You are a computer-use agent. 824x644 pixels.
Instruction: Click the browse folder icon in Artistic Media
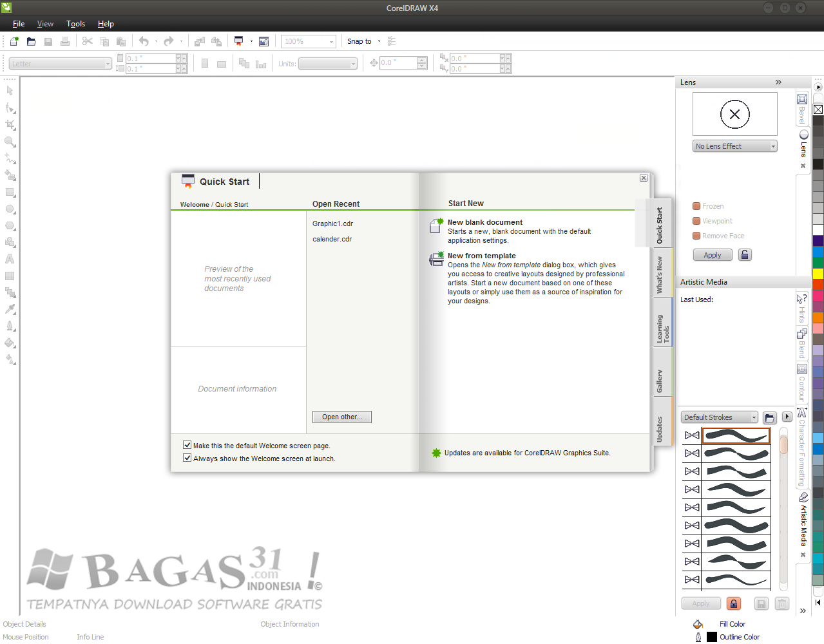pyautogui.click(x=770, y=417)
